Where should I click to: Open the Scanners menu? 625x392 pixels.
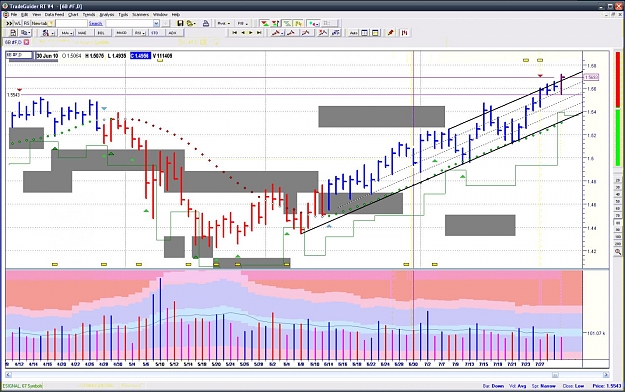pyautogui.click(x=140, y=14)
